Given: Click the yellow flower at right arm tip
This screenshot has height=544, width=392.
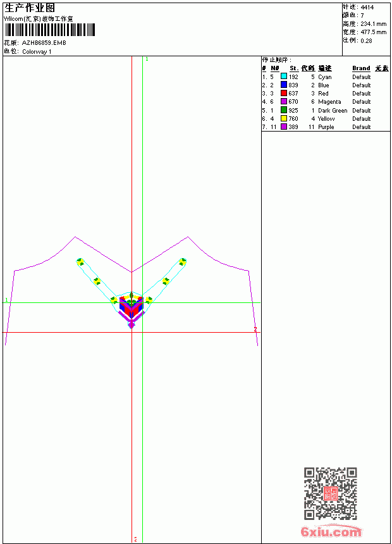Looking at the screenshot, I should tap(183, 262).
